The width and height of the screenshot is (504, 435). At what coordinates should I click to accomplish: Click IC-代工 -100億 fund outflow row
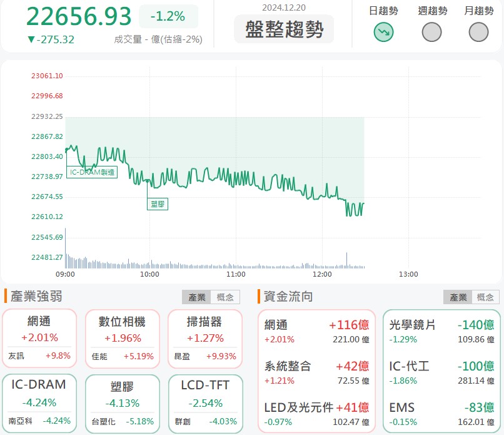point(441,372)
